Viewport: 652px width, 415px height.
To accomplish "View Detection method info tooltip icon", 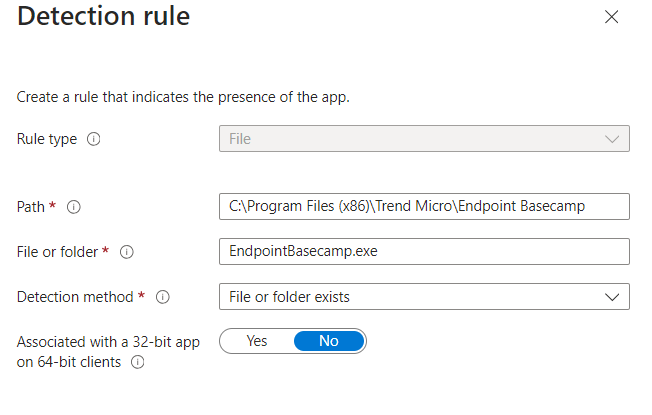I will tap(163, 297).
